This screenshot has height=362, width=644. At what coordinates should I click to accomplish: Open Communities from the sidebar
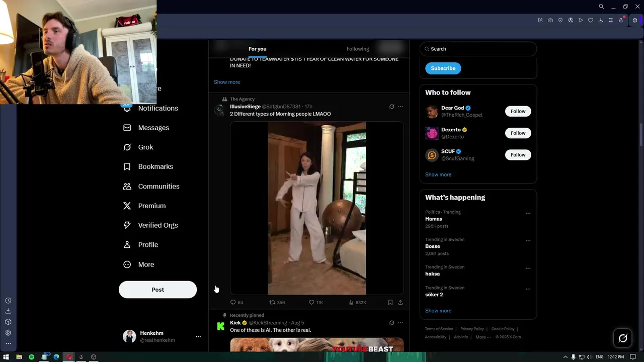pos(151,186)
